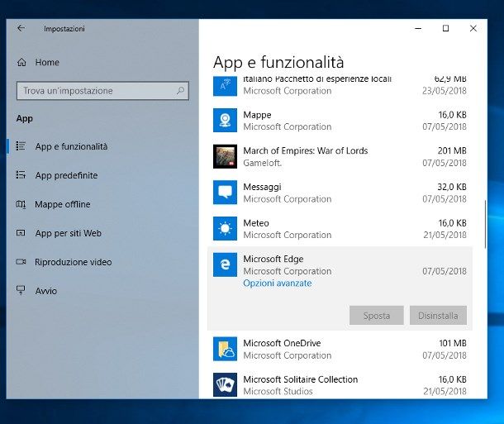The height and width of the screenshot is (424, 504).
Task: Click the Disinstalla button
Action: tap(438, 316)
